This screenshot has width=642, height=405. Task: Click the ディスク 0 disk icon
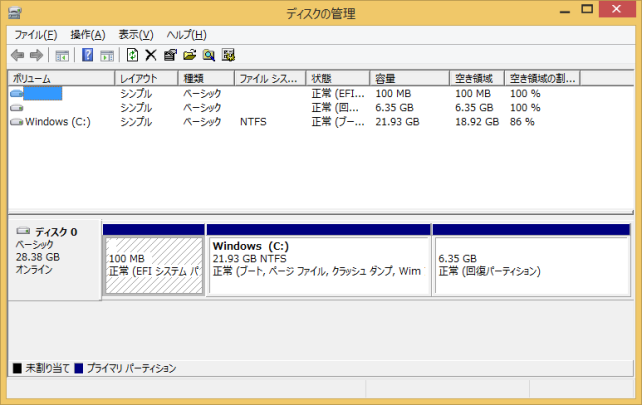click(23, 231)
